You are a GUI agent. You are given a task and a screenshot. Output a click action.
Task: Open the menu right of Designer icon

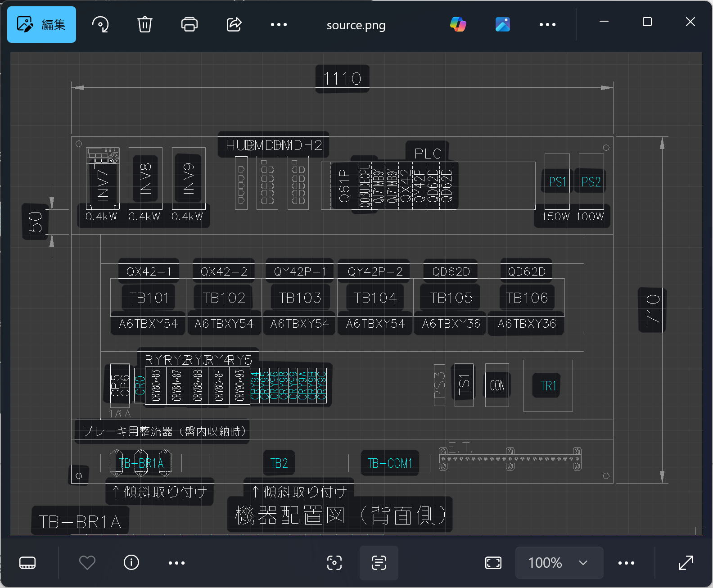(x=547, y=24)
